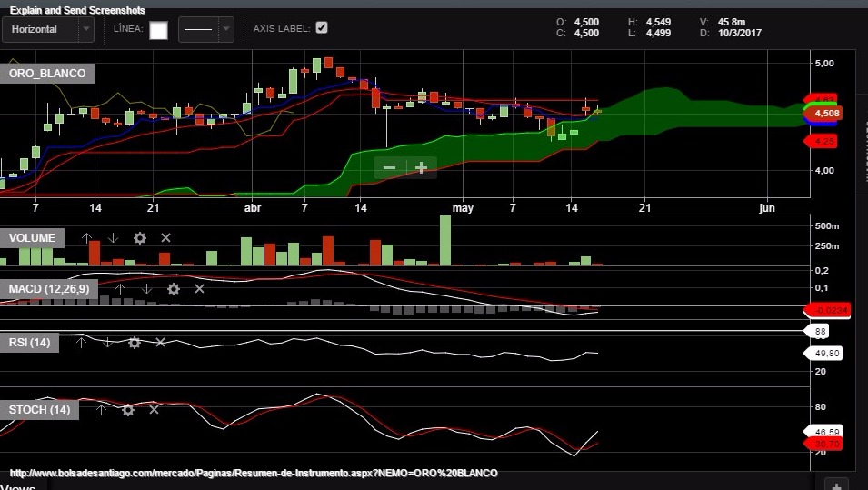Move the MACD panel down

[146, 289]
